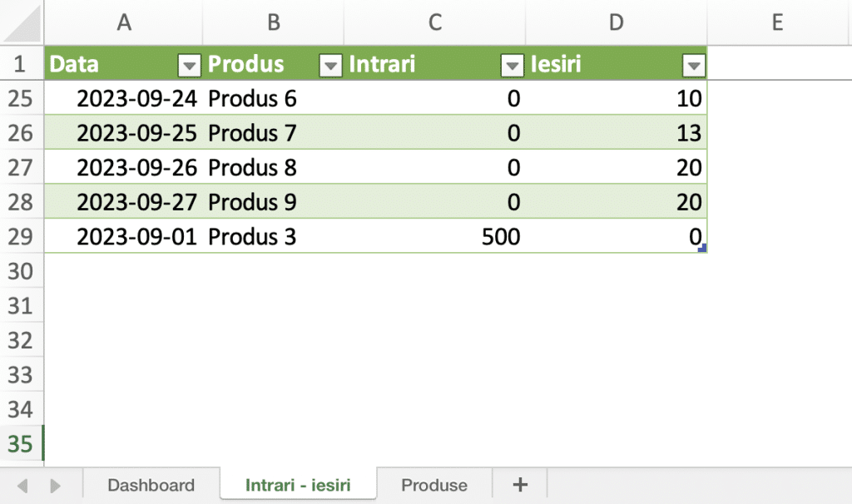
Task: Click the Produs 8 cell
Action: pyautogui.click(x=273, y=167)
